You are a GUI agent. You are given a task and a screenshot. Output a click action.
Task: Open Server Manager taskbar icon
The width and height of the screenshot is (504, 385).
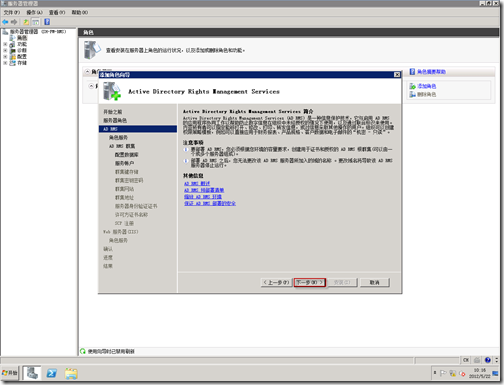(32, 373)
